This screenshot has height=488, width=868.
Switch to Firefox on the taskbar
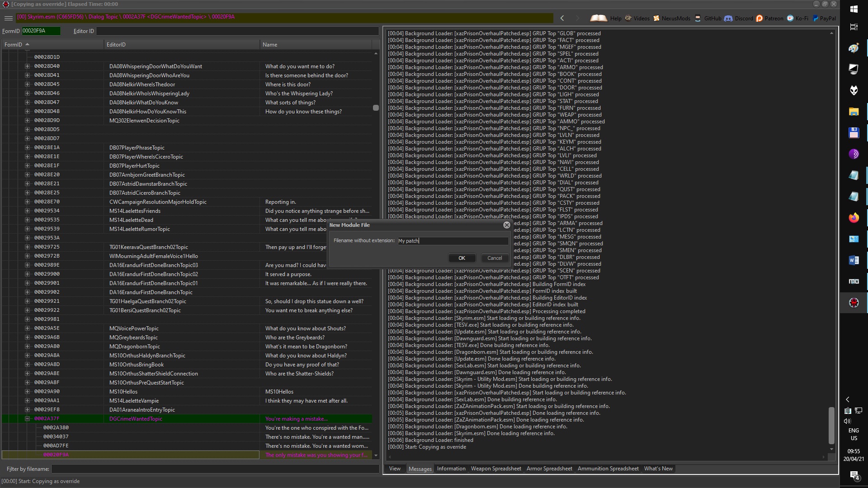[854, 218]
